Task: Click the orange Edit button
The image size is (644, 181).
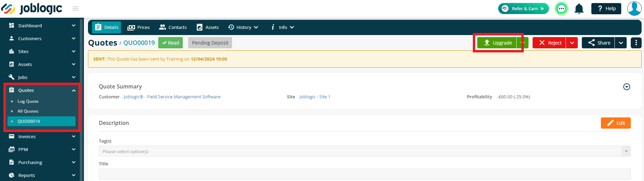Action: pyautogui.click(x=615, y=123)
